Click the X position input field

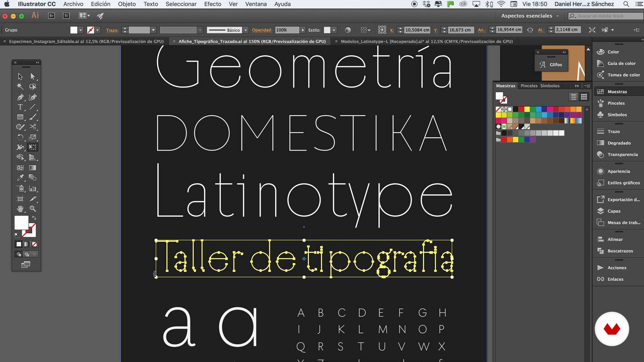pos(417,30)
